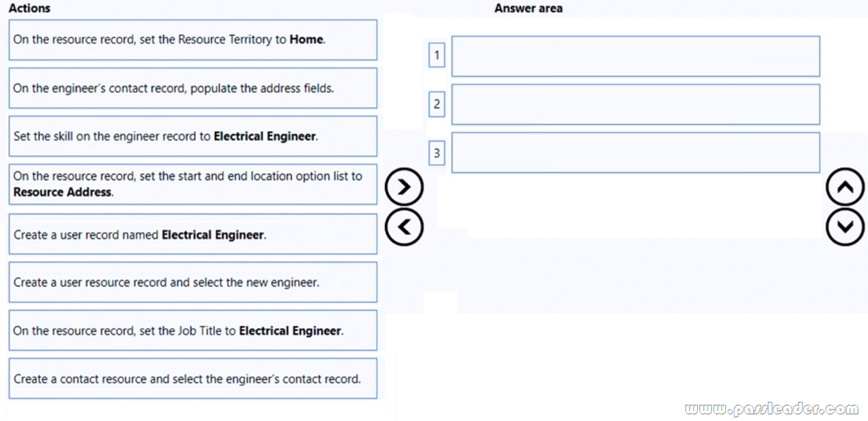Click the second answer area slot
This screenshot has width=868, height=421.
tap(635, 104)
